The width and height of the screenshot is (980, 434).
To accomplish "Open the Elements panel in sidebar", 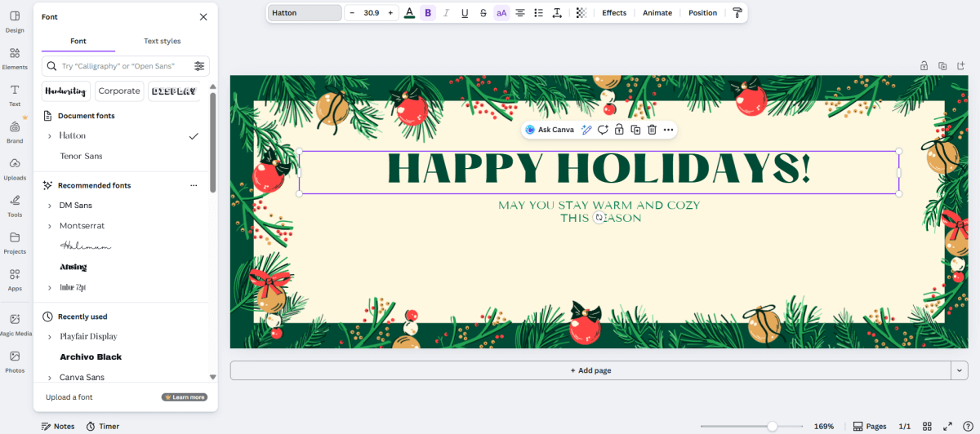I will [15, 57].
